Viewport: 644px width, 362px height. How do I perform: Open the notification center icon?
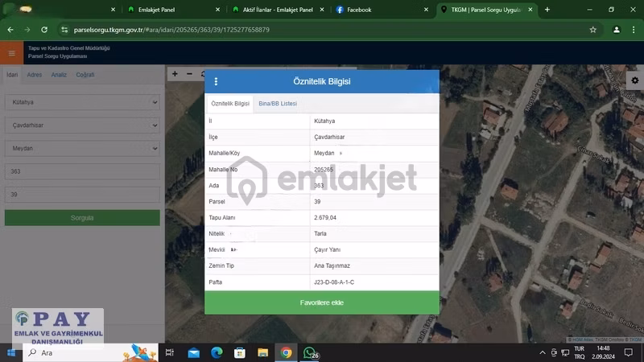coord(628,352)
